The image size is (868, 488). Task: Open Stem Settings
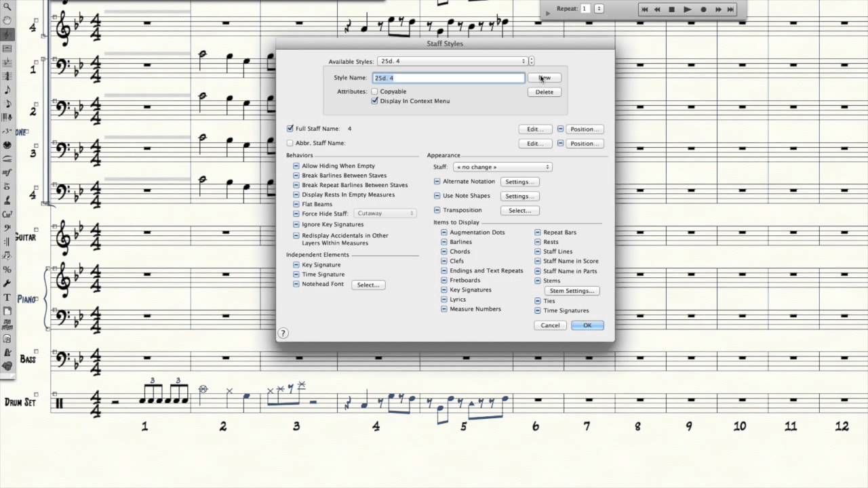pos(572,291)
